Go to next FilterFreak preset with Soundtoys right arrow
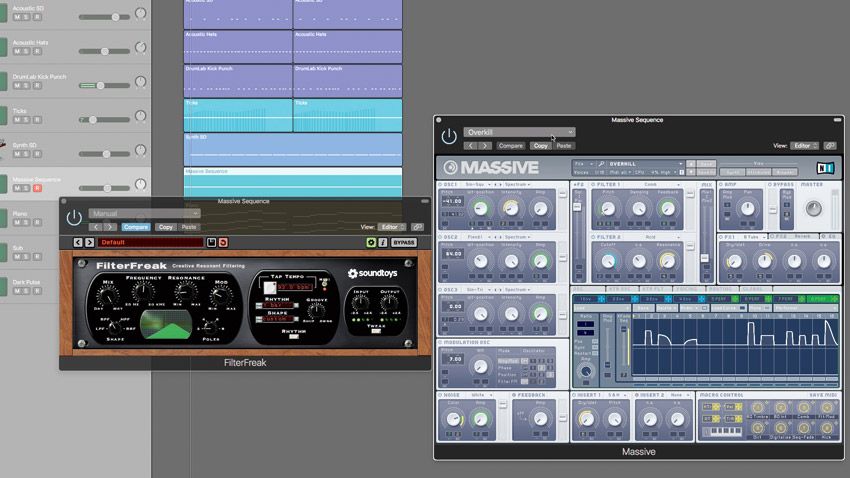Viewport: 850px width, 478px height. [89, 242]
